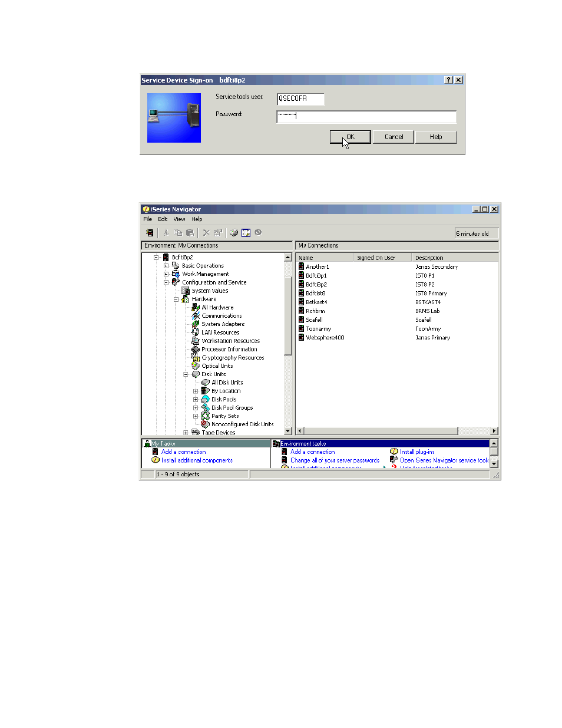This screenshot has width=562, height=728.
Task: Click the add connection toolbar icon
Action: tap(150, 233)
